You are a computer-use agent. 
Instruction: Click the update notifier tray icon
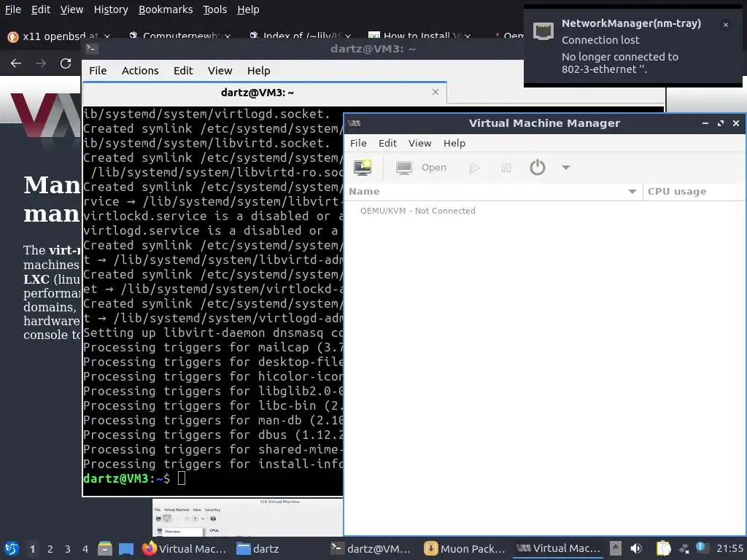click(x=702, y=548)
